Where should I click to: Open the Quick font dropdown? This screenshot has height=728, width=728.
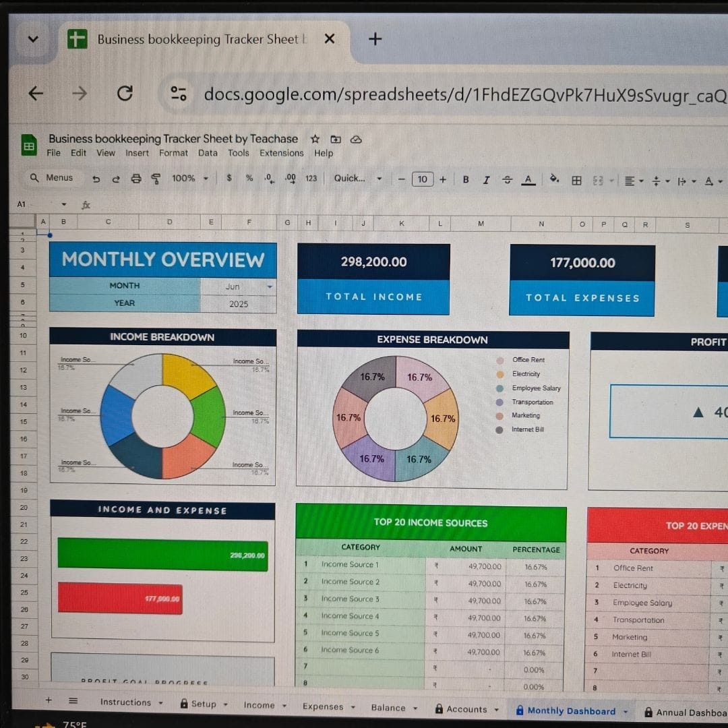pyautogui.click(x=358, y=178)
